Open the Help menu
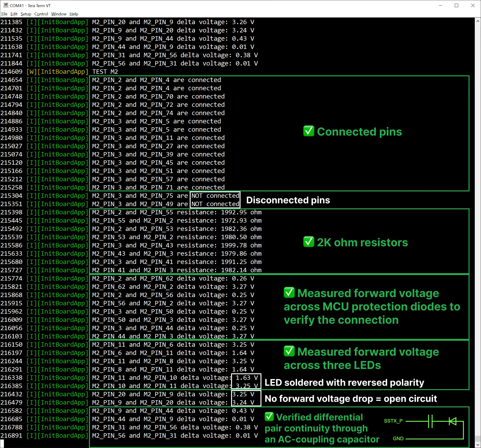 click(x=74, y=14)
